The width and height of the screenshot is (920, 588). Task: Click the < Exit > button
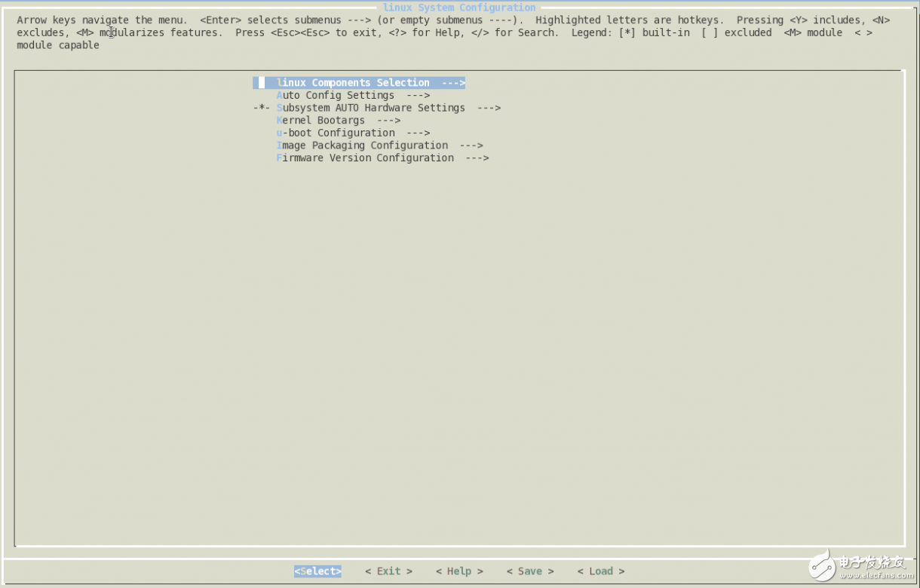pos(388,571)
